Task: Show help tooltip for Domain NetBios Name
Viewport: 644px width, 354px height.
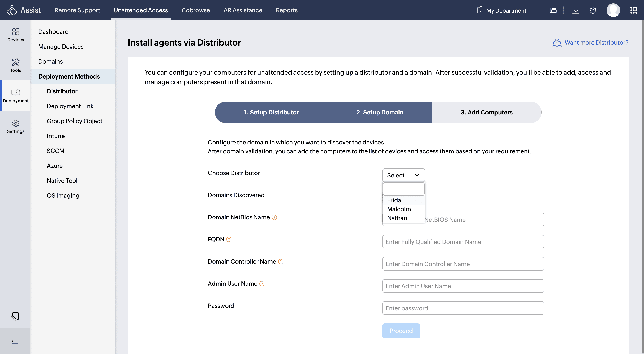Action: (x=274, y=217)
